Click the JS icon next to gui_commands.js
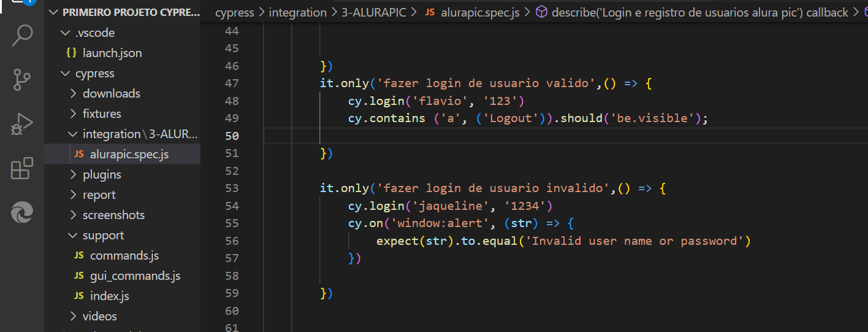Screen dimensions: 868x332 (x=79, y=276)
